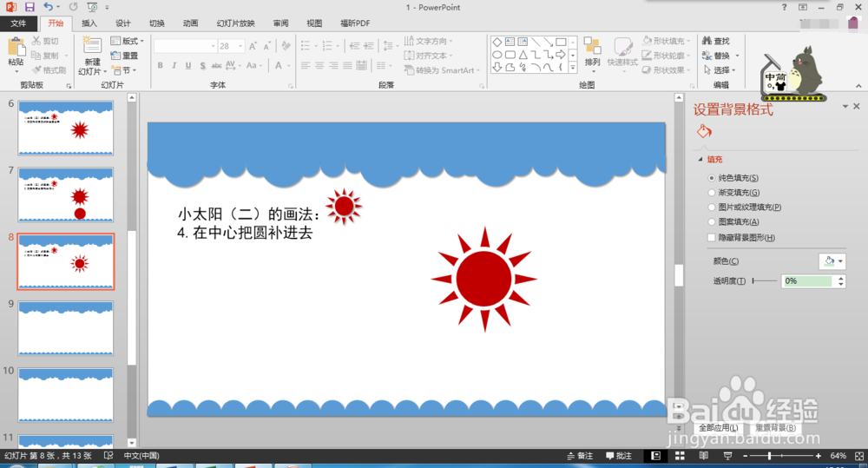Click the Cut (剪切) scissors icon

coord(36,41)
